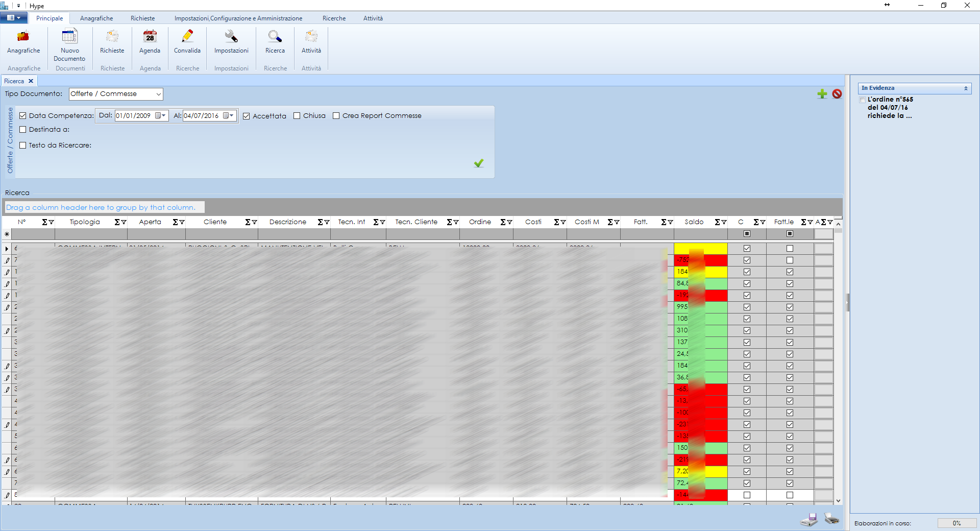
Task: Click the Aperta column filter funnel
Action: 182,222
